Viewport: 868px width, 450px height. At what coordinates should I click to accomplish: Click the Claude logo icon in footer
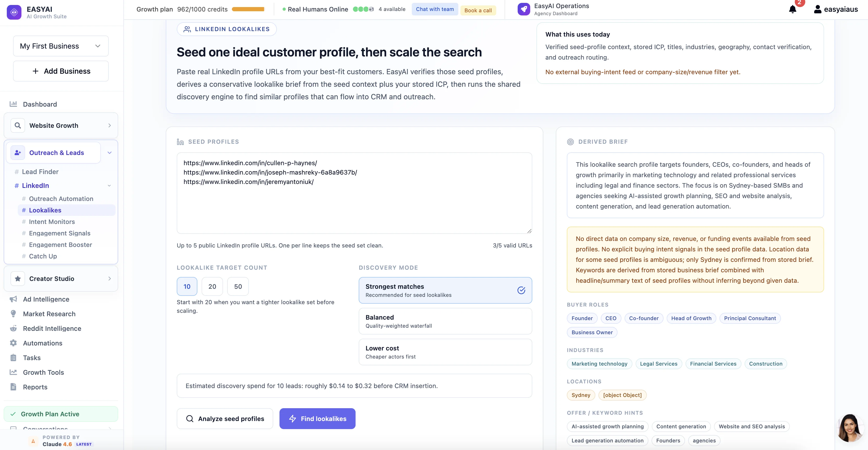pyautogui.click(x=33, y=441)
